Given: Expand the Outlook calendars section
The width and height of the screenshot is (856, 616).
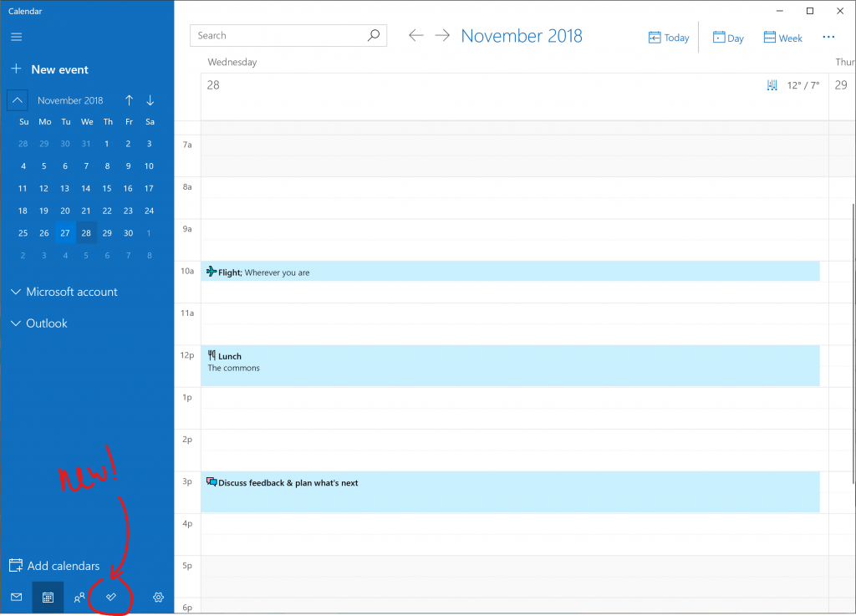Looking at the screenshot, I should [38, 323].
